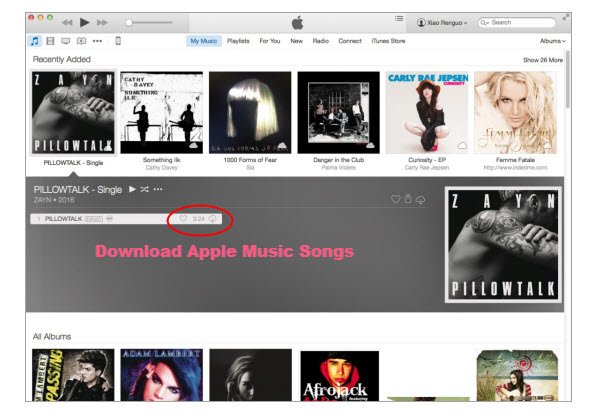Image resolution: width=600 pixels, height=415 pixels.
Task: Open the For You tab
Action: click(x=270, y=41)
